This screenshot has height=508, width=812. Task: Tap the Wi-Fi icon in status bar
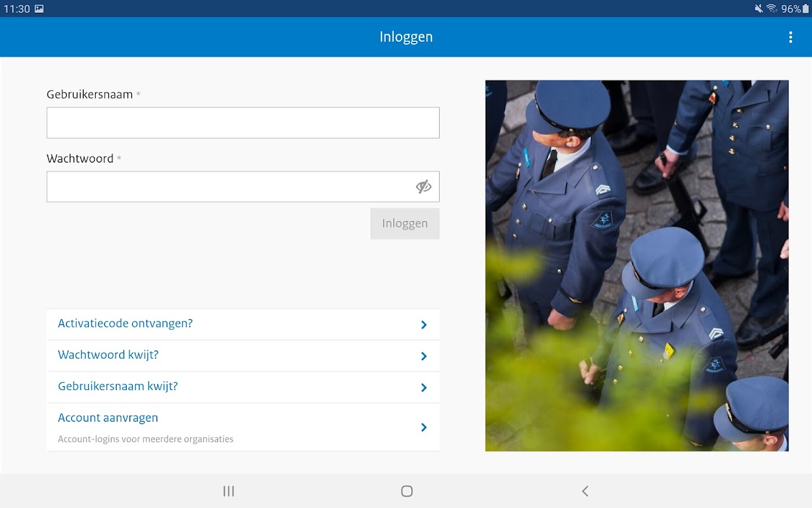coord(771,9)
